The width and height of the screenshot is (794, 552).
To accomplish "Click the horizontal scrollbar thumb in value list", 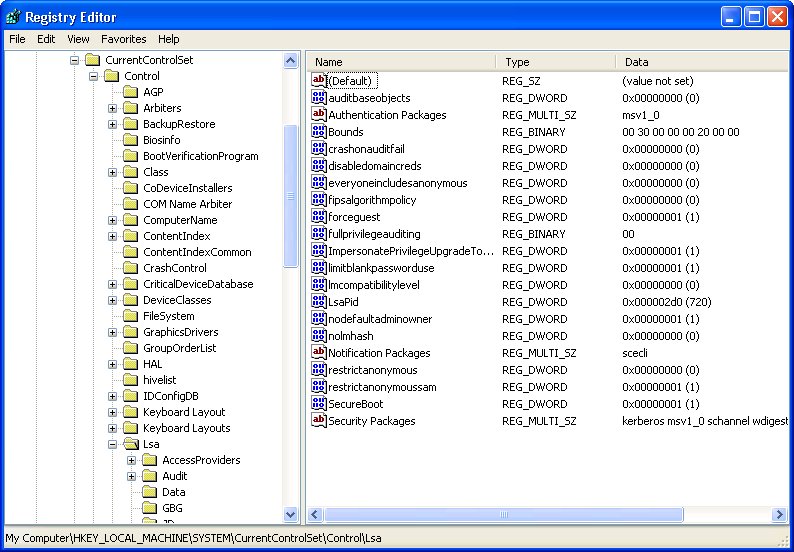I will tap(503, 515).
